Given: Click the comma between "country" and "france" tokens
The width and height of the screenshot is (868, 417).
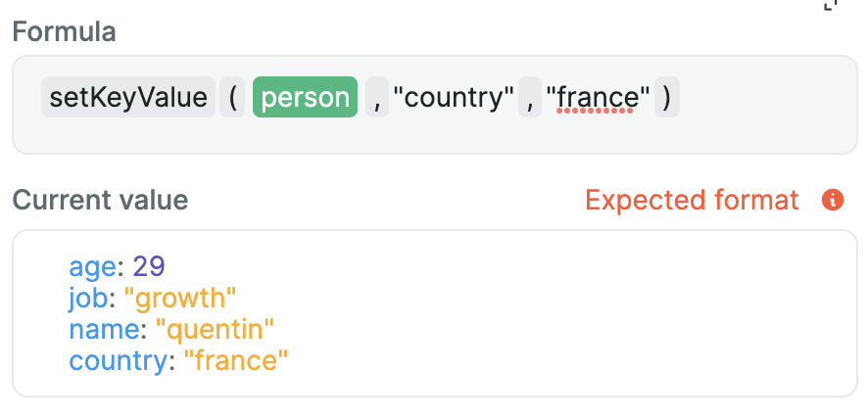Looking at the screenshot, I should click(530, 98).
